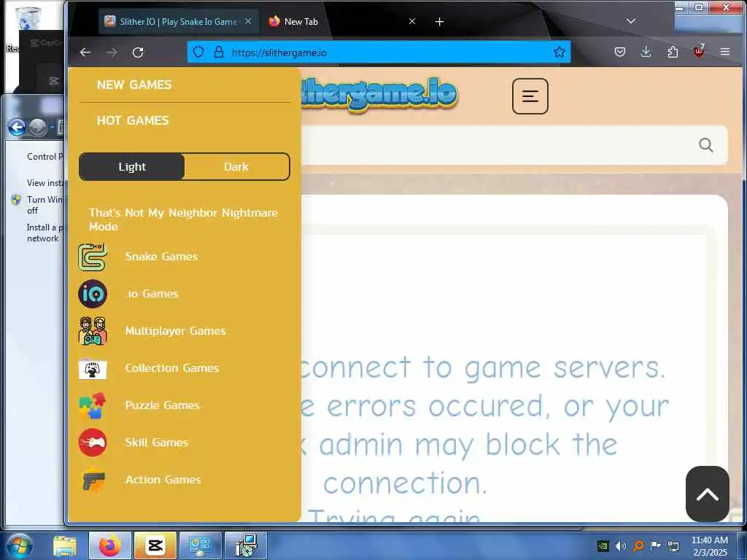Click the Firefox back arrow button

pyautogui.click(x=85, y=52)
